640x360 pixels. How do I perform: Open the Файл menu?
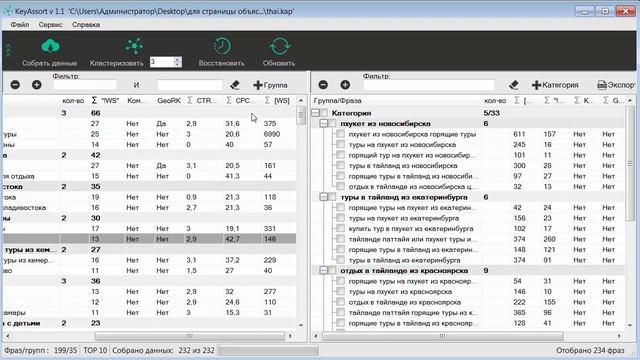coord(20,24)
